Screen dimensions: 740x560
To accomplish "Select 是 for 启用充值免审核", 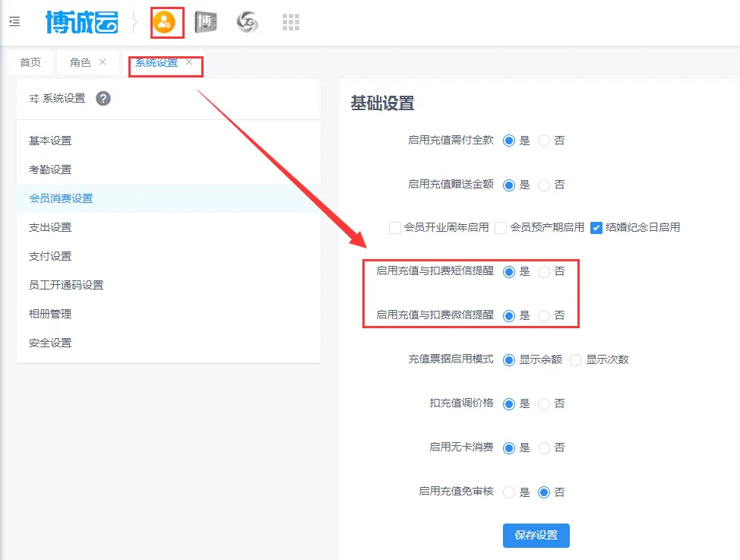I will 509,492.
